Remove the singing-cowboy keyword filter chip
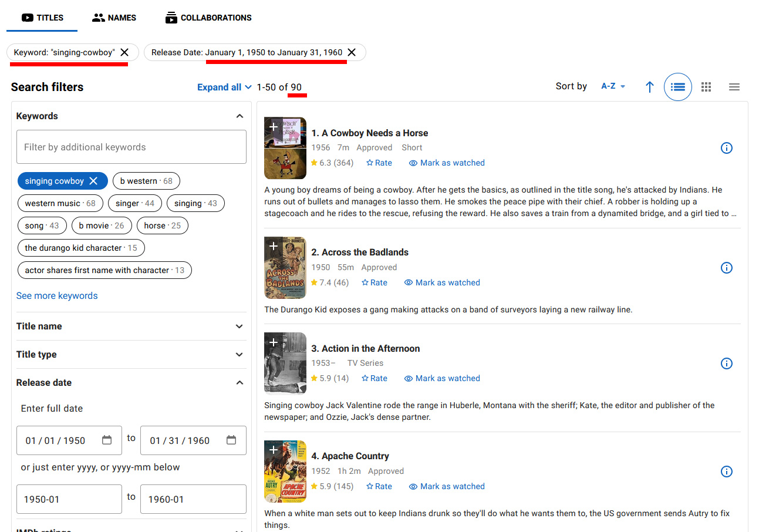 coord(124,52)
